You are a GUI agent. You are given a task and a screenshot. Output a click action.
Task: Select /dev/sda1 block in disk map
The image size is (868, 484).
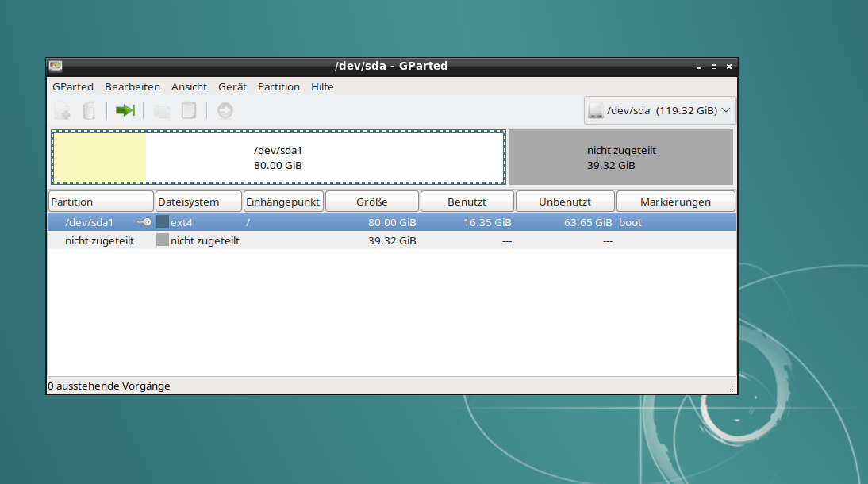click(278, 157)
